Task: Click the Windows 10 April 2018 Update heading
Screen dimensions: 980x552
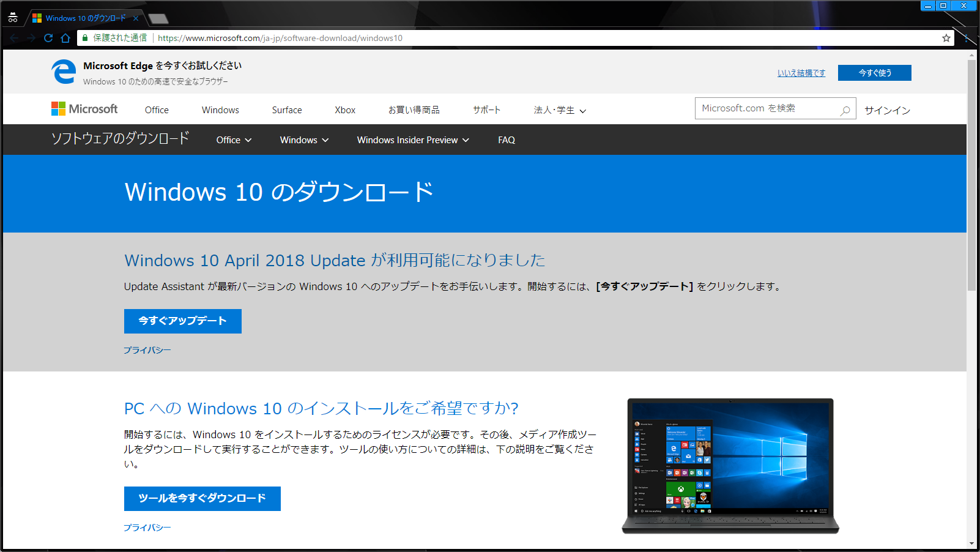Action: pyautogui.click(x=335, y=260)
